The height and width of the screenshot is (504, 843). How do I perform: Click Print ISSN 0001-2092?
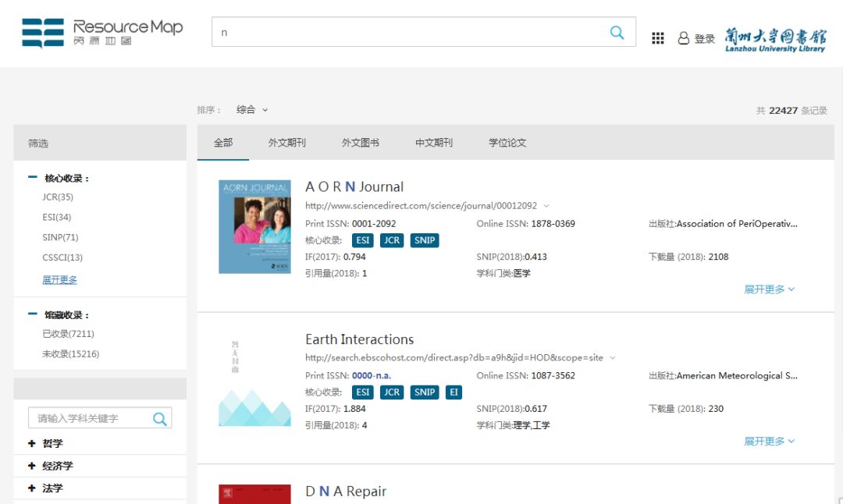tap(374, 224)
